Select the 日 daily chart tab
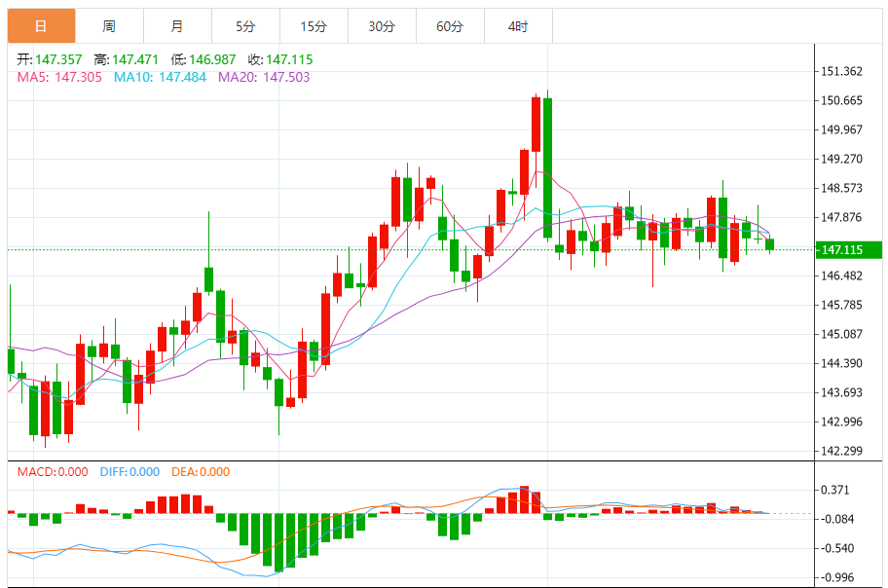The width and height of the screenshot is (888, 588). tap(41, 26)
